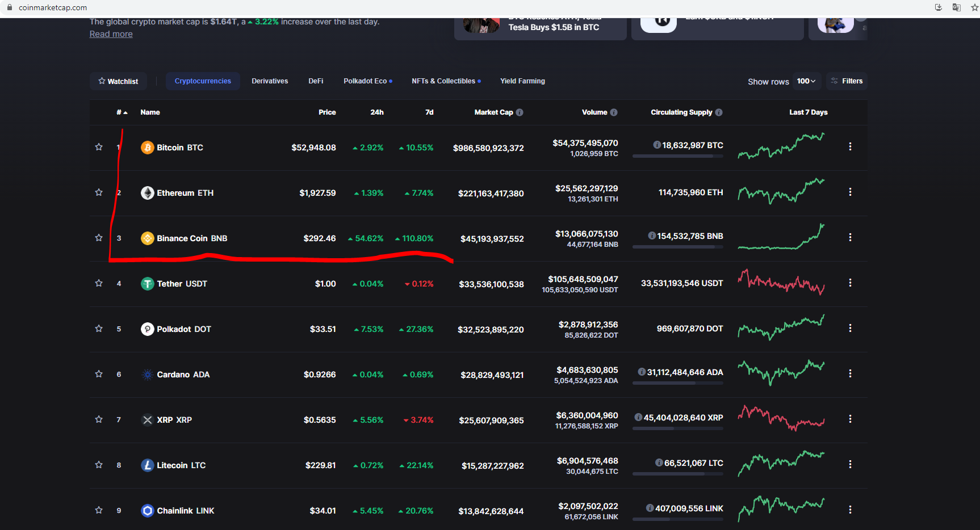
Task: Click the browser bookmark star icon
Action: pos(975,7)
